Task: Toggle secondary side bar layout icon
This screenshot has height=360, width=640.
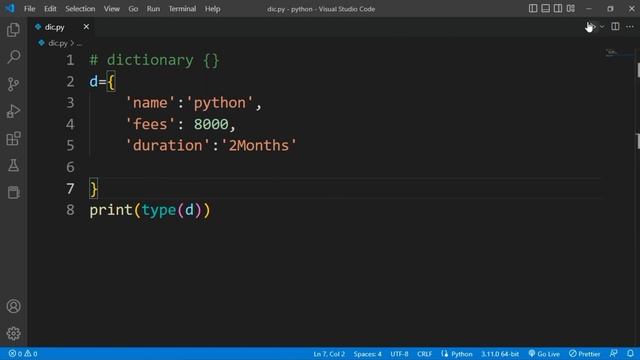Action: click(x=558, y=9)
